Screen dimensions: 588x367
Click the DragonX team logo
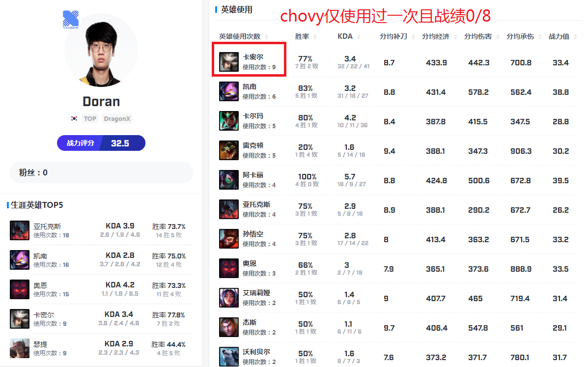pyautogui.click(x=71, y=20)
